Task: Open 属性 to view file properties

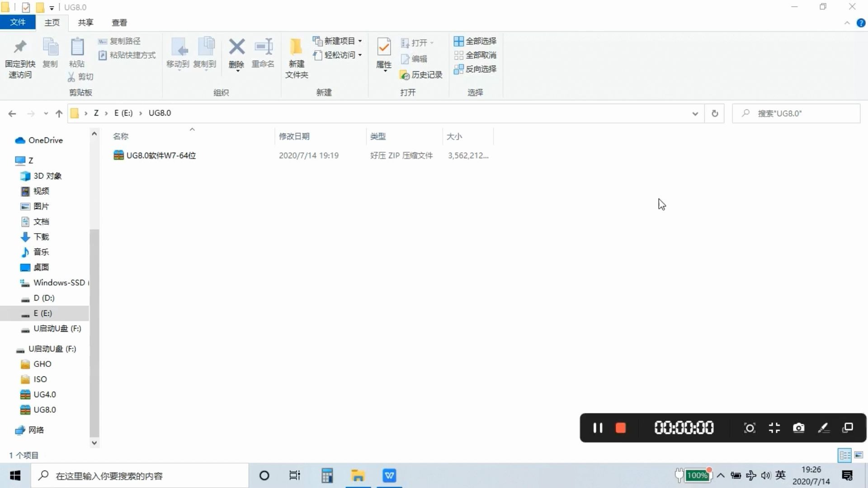Action: 383,54
